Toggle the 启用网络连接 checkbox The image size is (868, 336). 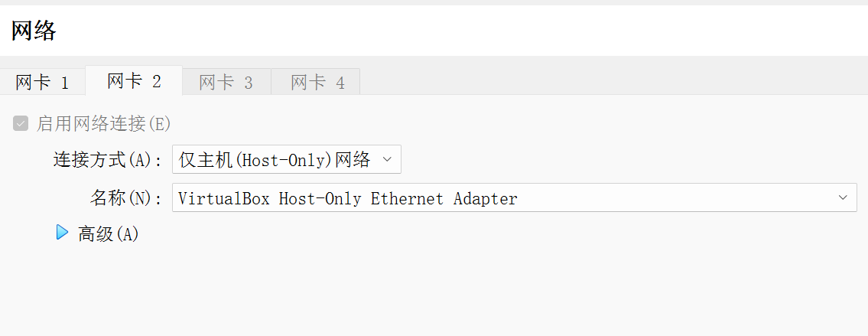pos(21,123)
